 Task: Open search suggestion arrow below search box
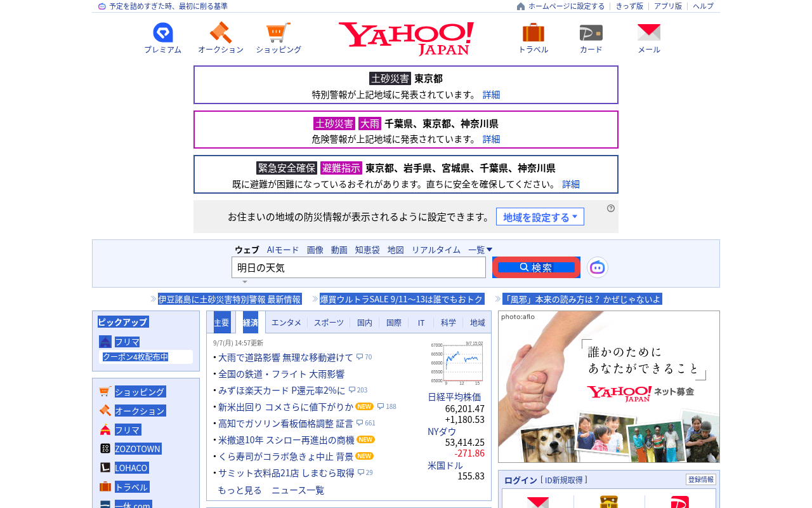245,282
